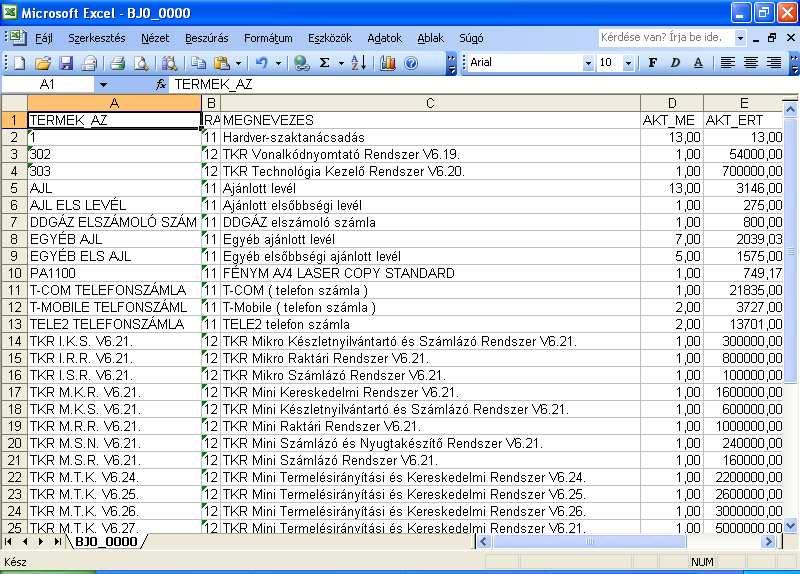This screenshot has width=800, height=574.
Task: Select row 10 header
Action: point(14,273)
